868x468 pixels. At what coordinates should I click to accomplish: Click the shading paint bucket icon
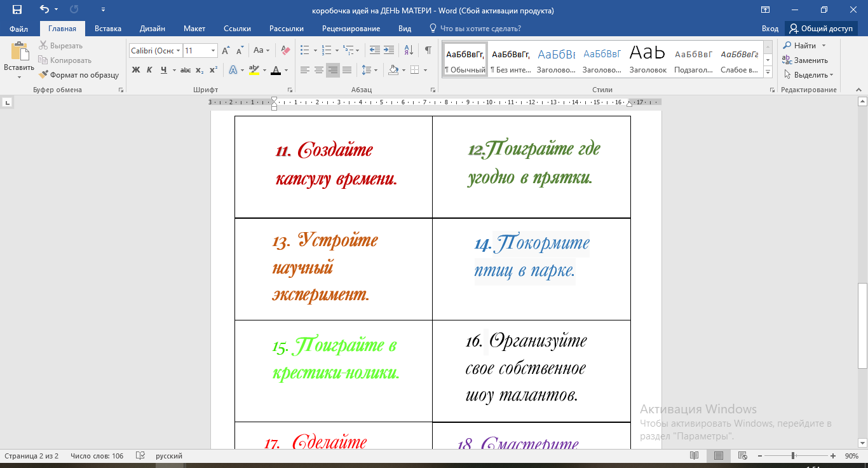[393, 70]
